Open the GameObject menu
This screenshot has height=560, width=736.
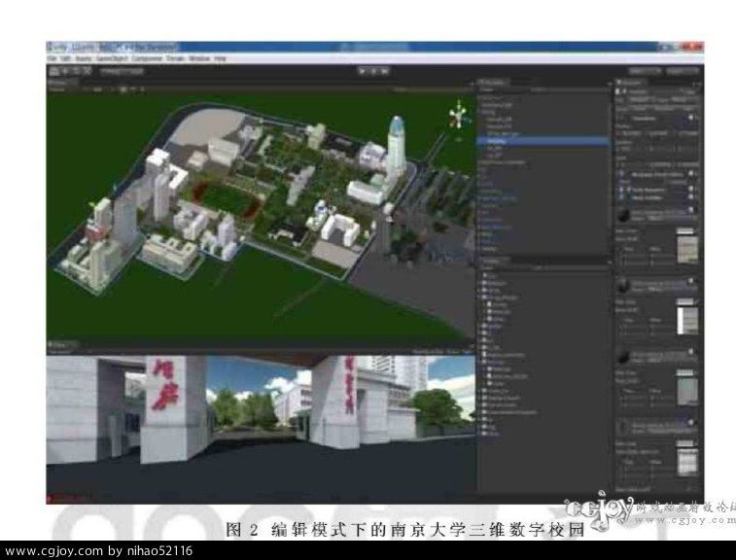[x=112, y=58]
